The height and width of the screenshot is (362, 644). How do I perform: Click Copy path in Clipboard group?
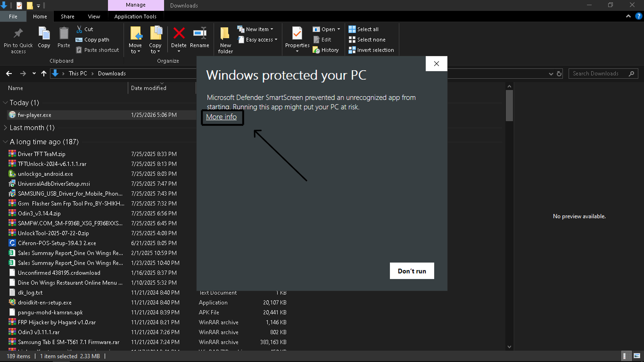92,40
